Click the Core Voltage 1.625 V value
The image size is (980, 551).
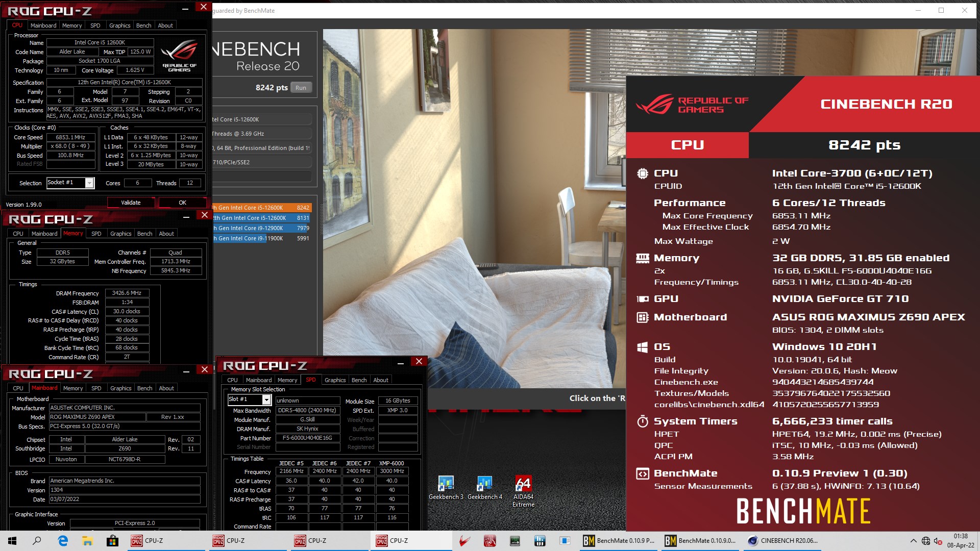[135, 70]
